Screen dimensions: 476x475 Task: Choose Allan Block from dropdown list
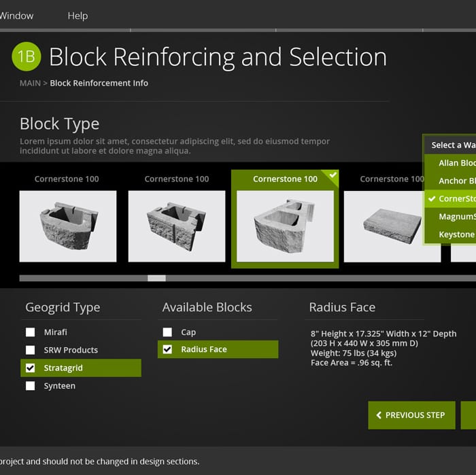tap(450, 163)
